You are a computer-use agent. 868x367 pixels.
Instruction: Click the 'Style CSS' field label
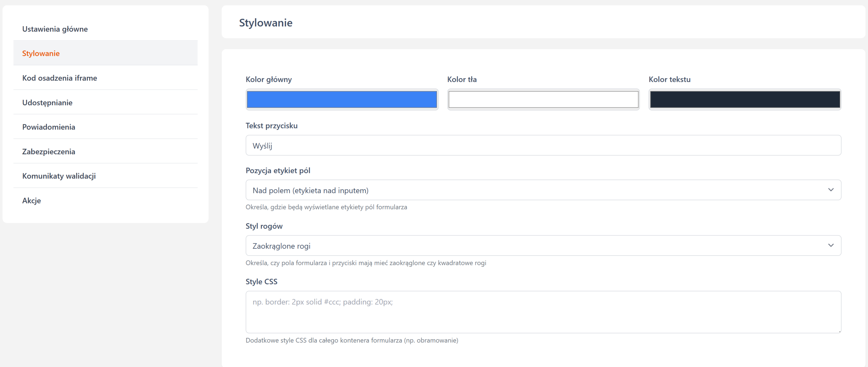coord(261,282)
